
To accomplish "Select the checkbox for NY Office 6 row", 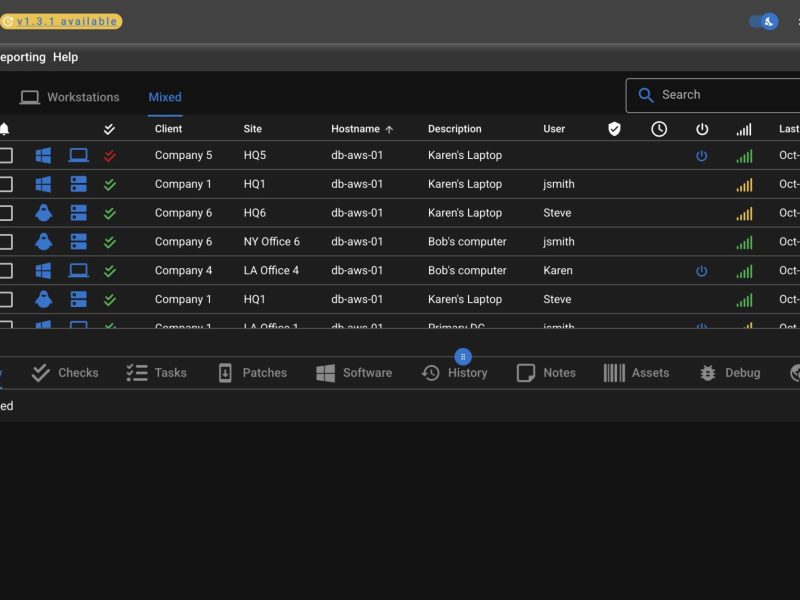I will (x=6, y=242).
